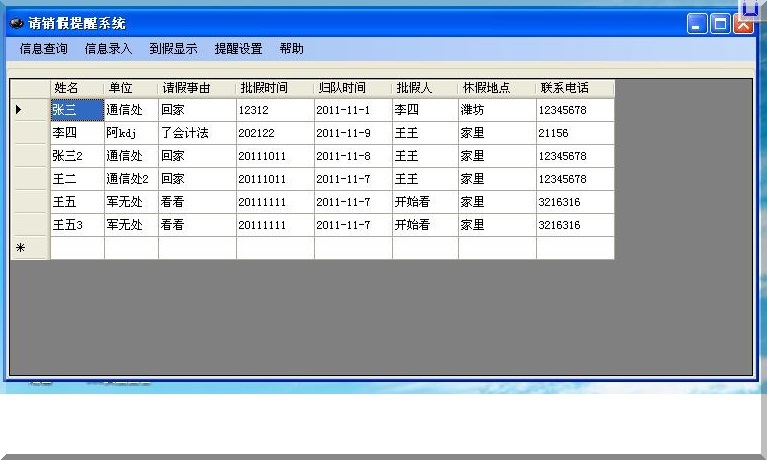Screen dimensions: 767x460
Task: Open the 到假显示 menu
Action: click(x=173, y=48)
